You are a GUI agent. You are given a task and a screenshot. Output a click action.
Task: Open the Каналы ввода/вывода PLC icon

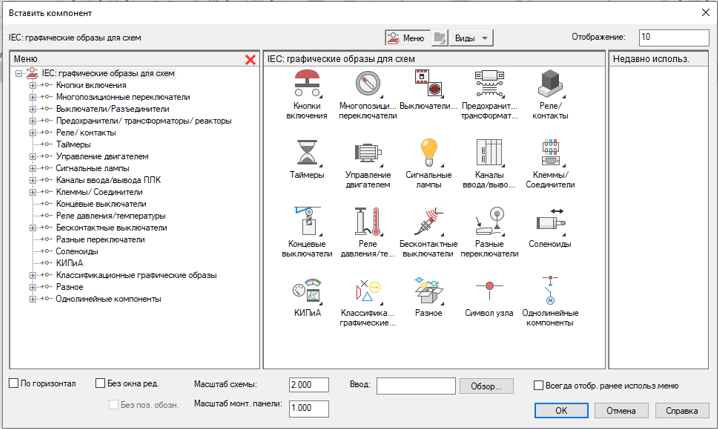(x=490, y=153)
